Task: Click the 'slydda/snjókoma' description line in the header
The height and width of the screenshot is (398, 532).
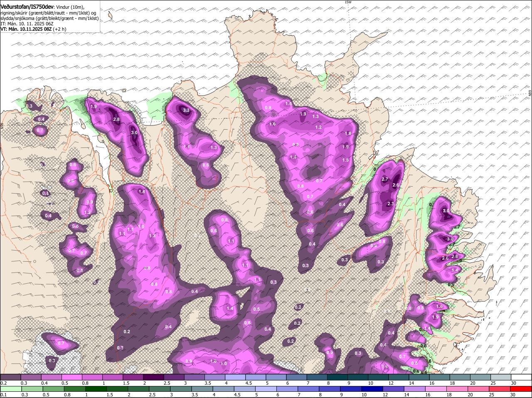Action: [x=49, y=18]
